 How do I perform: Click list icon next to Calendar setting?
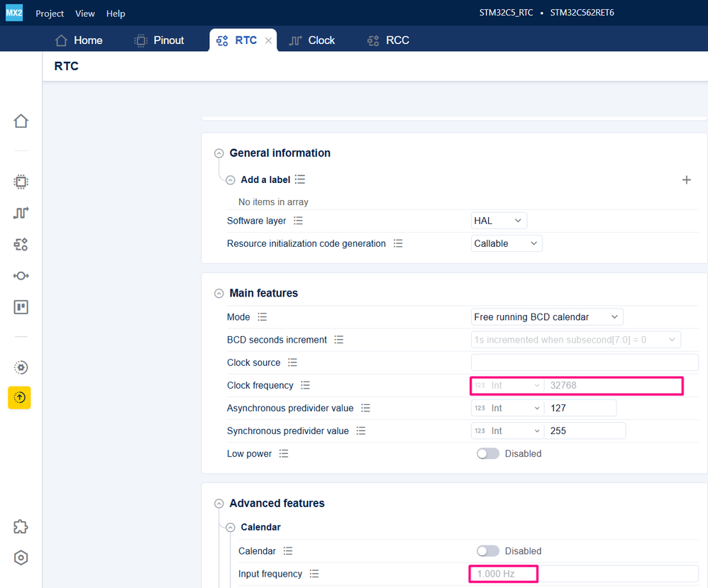[288, 551]
